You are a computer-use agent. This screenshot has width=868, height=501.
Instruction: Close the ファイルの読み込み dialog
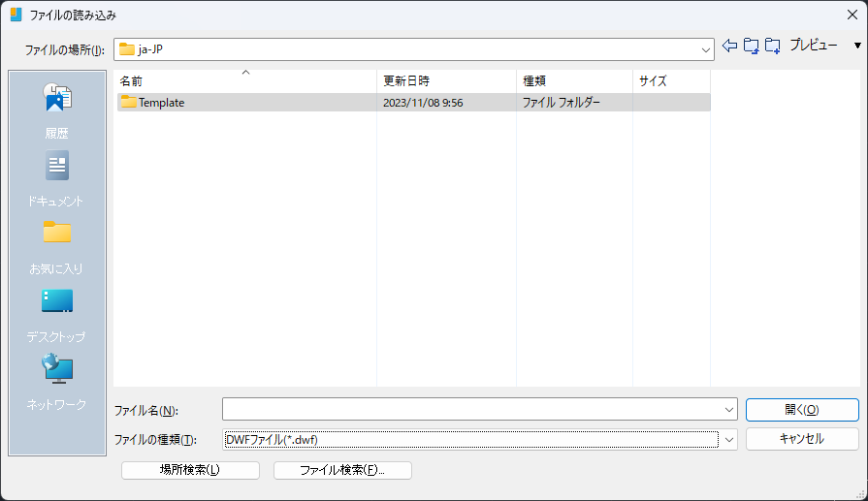852,15
